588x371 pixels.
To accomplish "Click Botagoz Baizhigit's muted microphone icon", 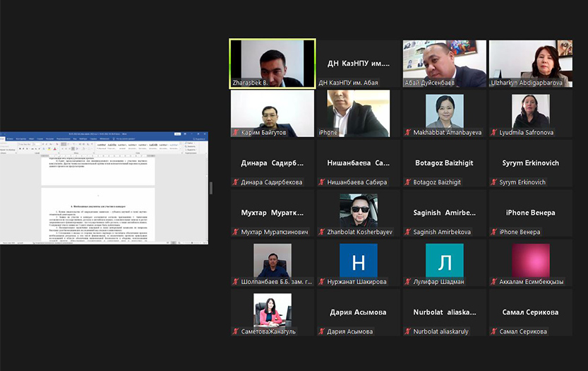I will tap(407, 182).
